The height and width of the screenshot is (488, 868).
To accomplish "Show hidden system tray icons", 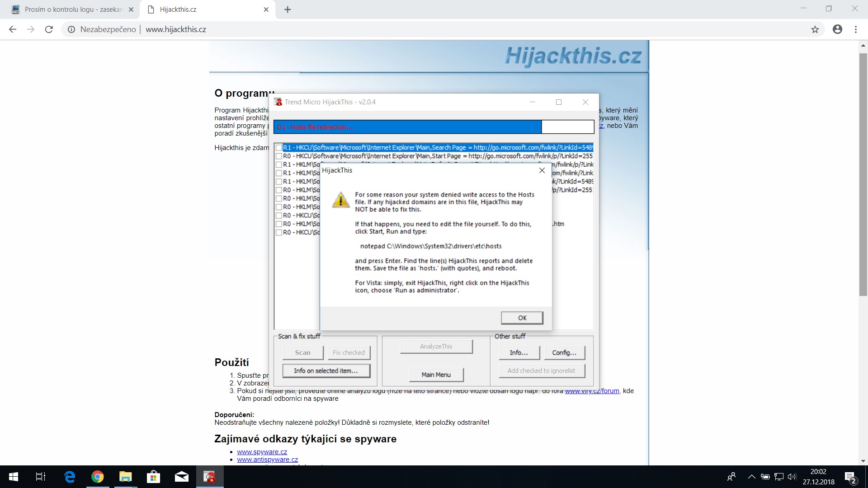I will (751, 477).
